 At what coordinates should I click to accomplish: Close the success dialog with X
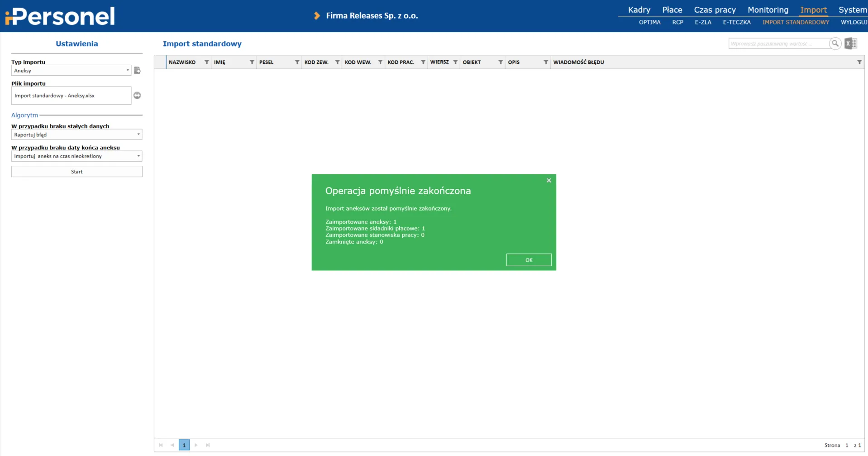coord(548,181)
